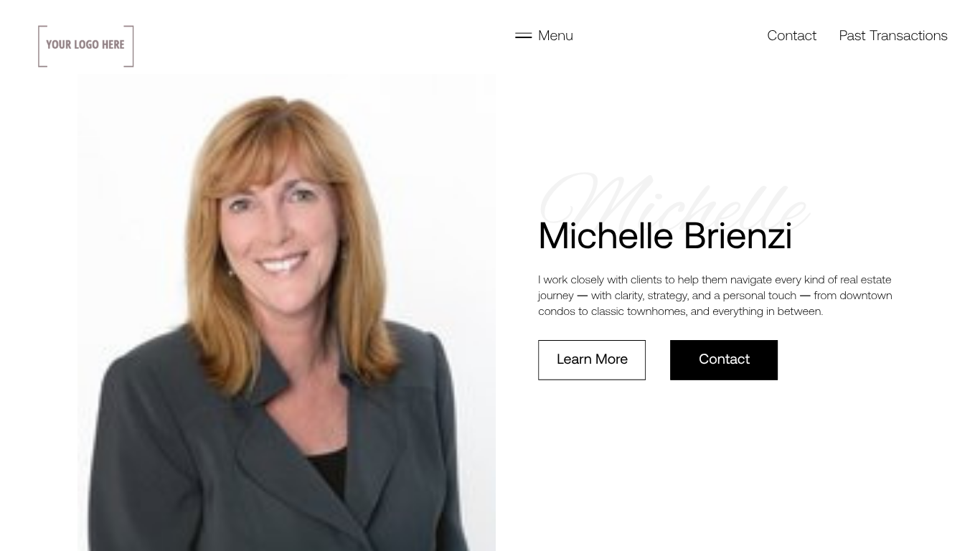Image resolution: width=980 pixels, height=551 pixels.
Task: Click the 'Michelle Brienzi' heading
Action: click(x=665, y=236)
